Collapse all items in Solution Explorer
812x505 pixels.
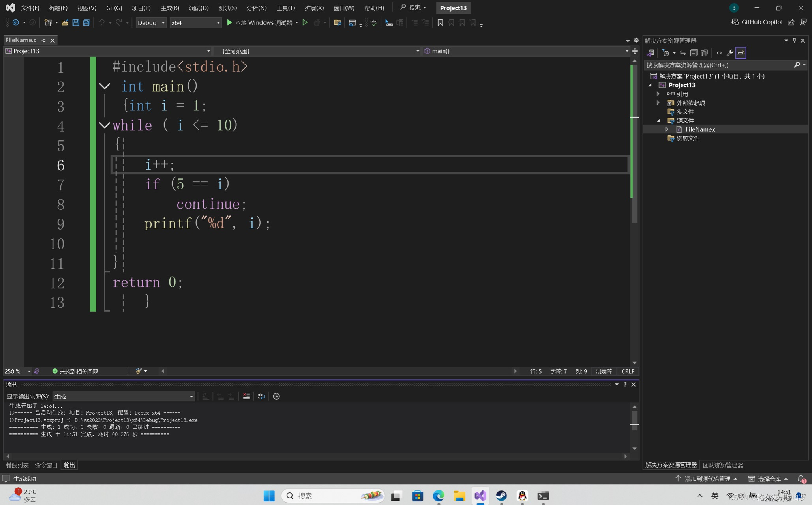click(x=694, y=53)
